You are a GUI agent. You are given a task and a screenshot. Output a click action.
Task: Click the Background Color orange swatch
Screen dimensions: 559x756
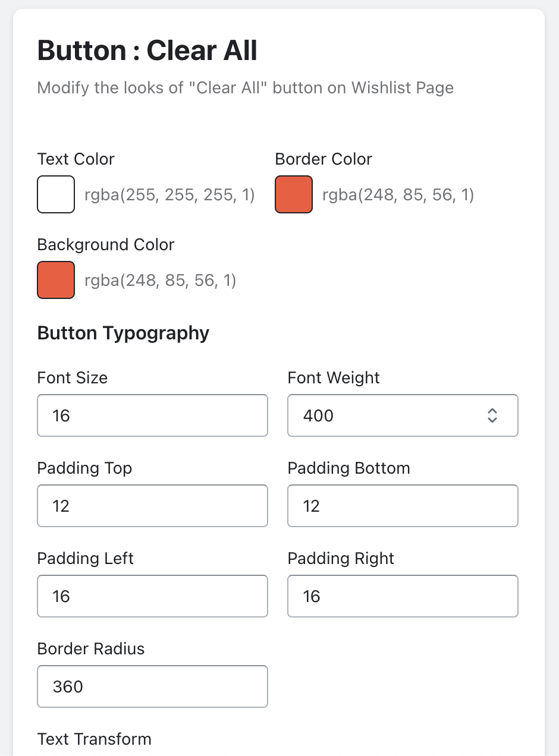[56, 280]
